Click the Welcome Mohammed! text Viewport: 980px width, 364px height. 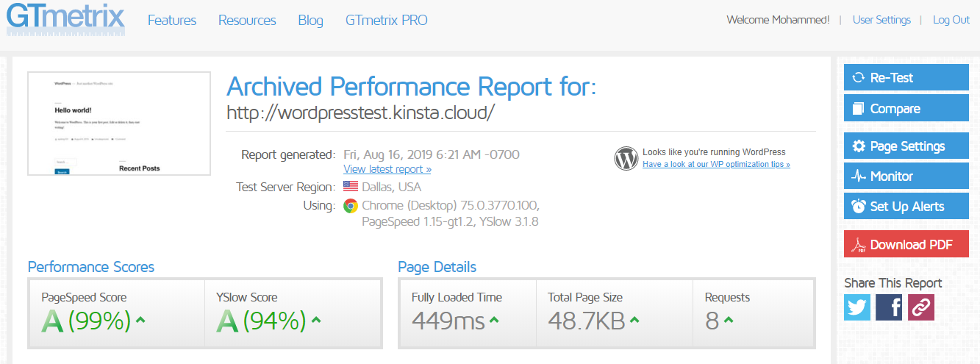tap(778, 20)
